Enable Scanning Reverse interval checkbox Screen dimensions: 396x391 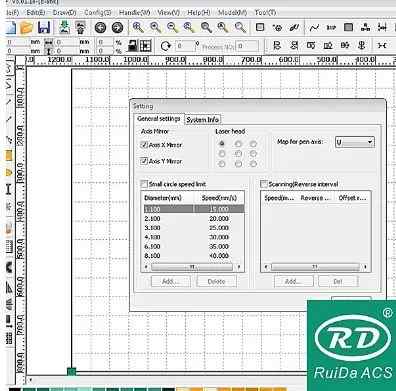click(264, 184)
